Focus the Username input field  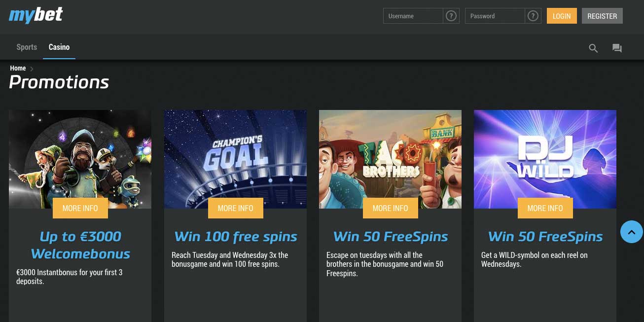[413, 16]
